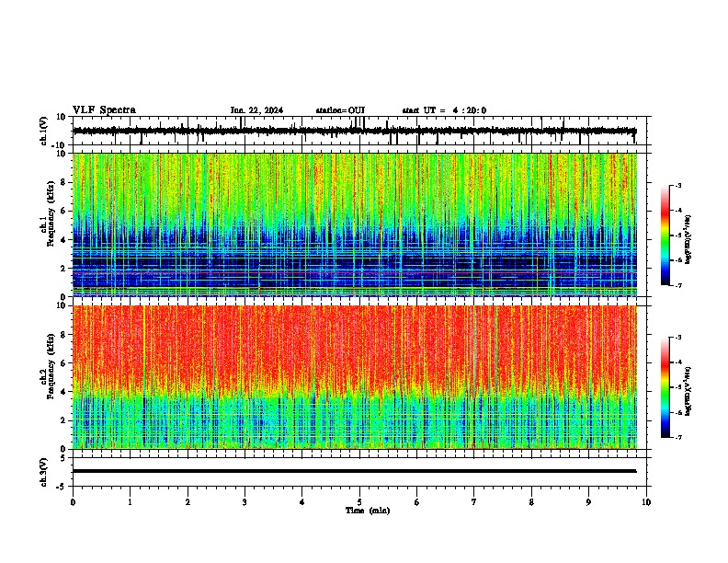Click the '4' kHz tick of ch.2 spectrogram
Image resolution: width=728 pixels, height=563 pixels.
click(x=64, y=392)
